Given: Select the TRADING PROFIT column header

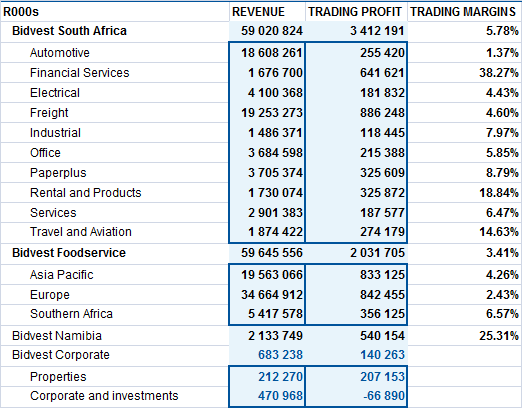Looking at the screenshot, I should click(355, 12).
